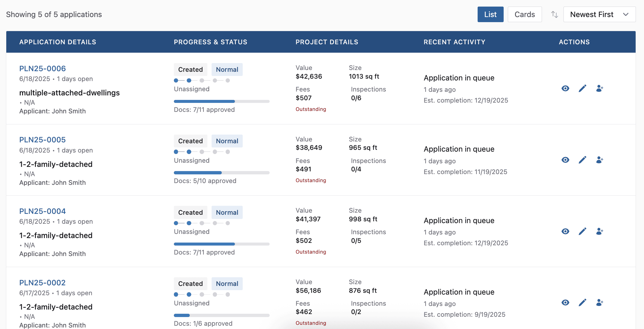Select the edit pencil on PLN25-0004

tap(582, 231)
